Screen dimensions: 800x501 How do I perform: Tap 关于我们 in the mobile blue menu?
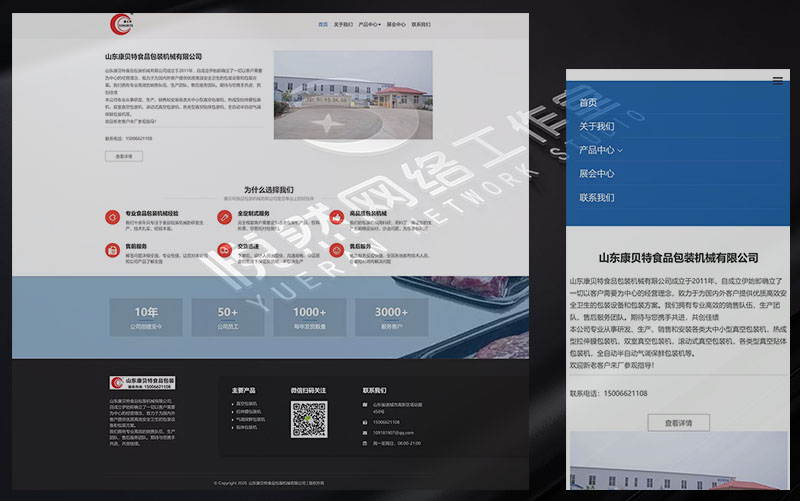(596, 126)
